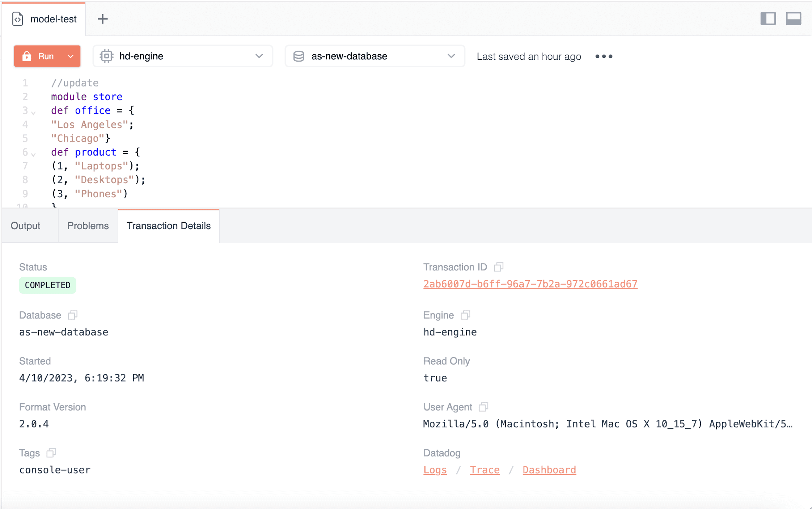This screenshot has height=509, width=812.
Task: Toggle the left sidebar panel layout
Action: coord(768,18)
